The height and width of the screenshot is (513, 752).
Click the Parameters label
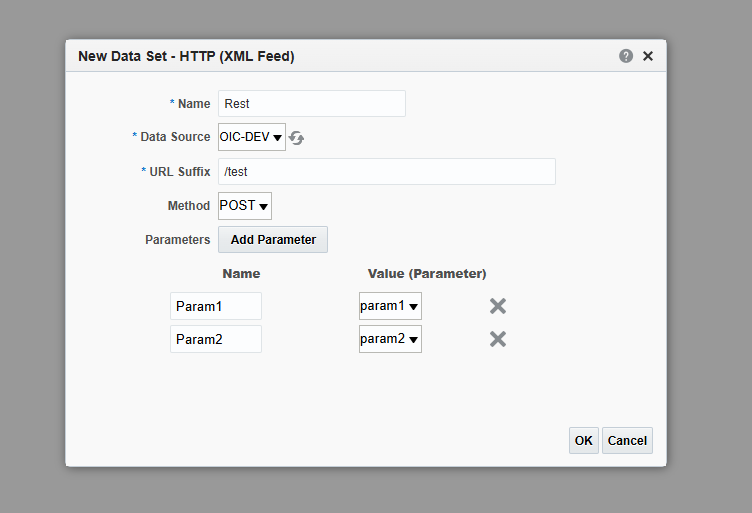pyautogui.click(x=178, y=240)
